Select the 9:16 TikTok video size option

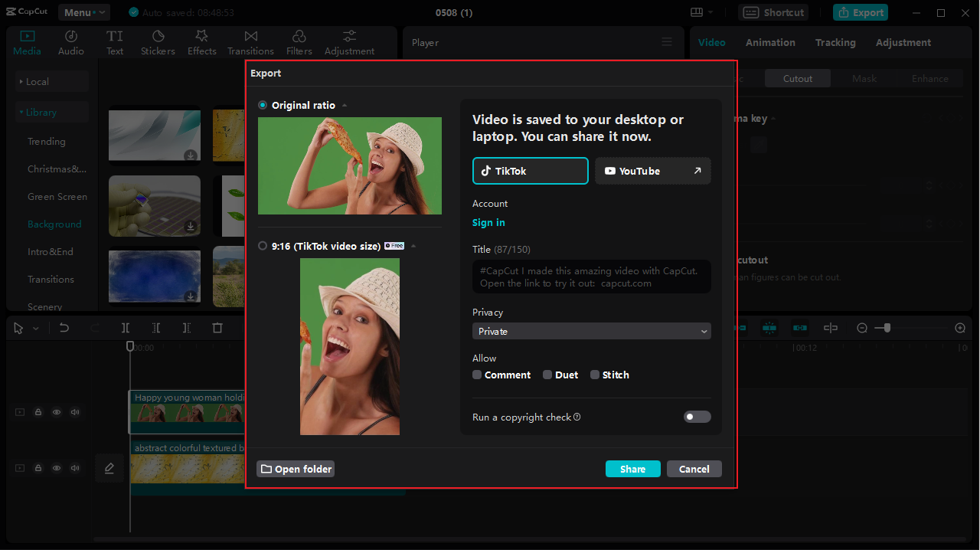263,246
